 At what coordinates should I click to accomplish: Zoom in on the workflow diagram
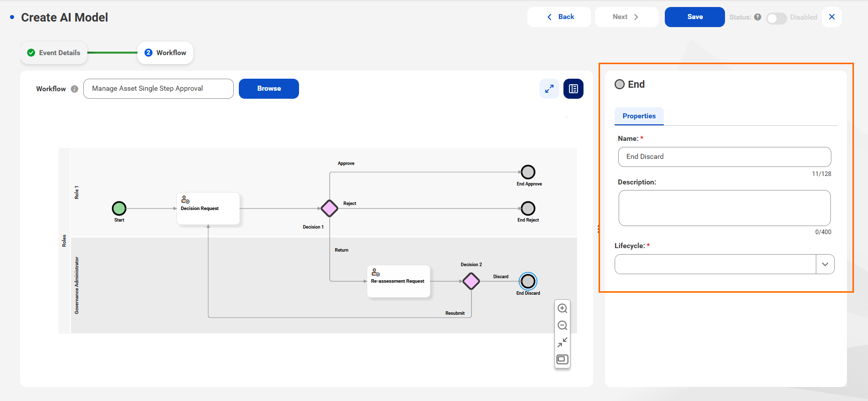pos(562,308)
